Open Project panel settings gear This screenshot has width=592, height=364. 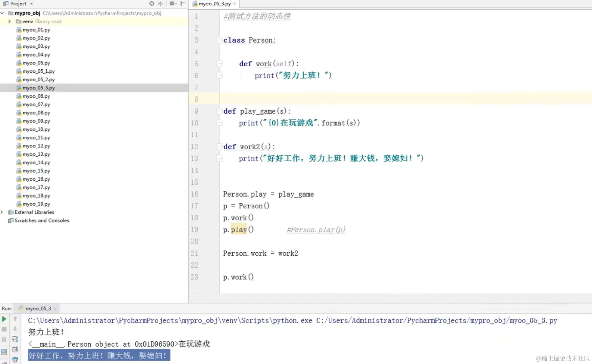point(173,3)
